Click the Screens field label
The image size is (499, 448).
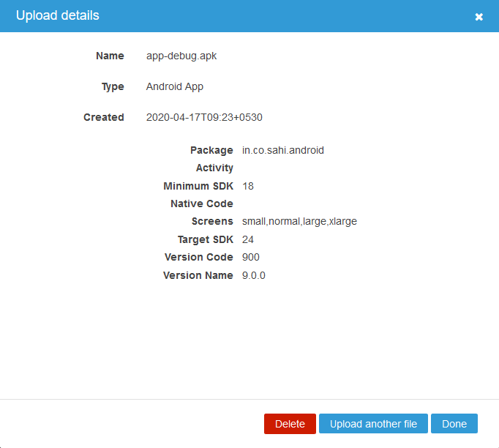212,221
